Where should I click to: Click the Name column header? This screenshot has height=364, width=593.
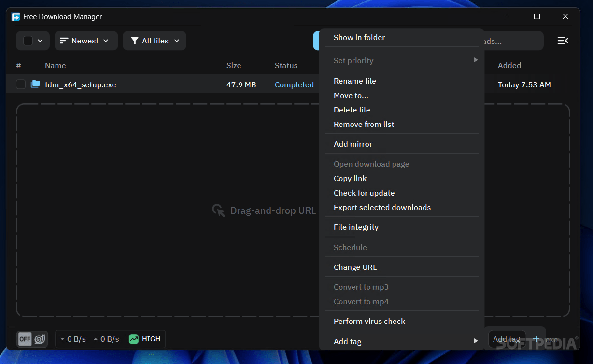[56, 65]
